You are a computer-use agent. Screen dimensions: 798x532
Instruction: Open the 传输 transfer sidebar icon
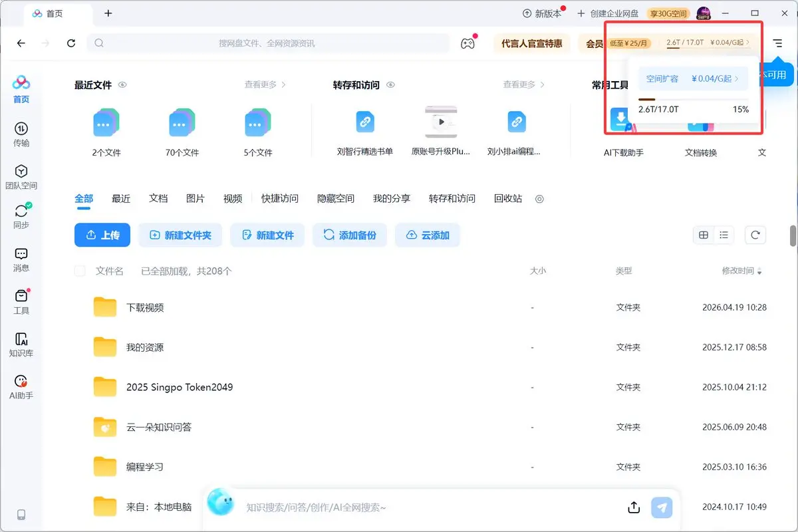pyautogui.click(x=21, y=134)
